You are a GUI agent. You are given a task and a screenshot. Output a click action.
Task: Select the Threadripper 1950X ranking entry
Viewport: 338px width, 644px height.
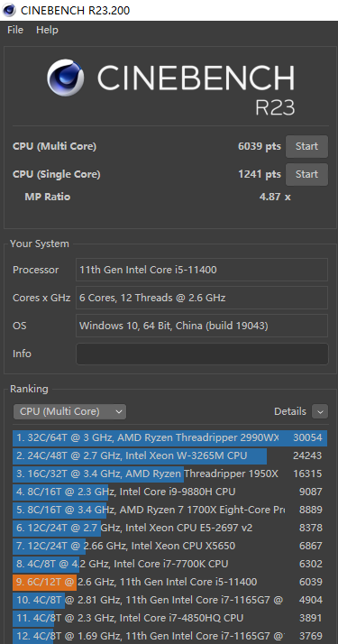coord(169,474)
